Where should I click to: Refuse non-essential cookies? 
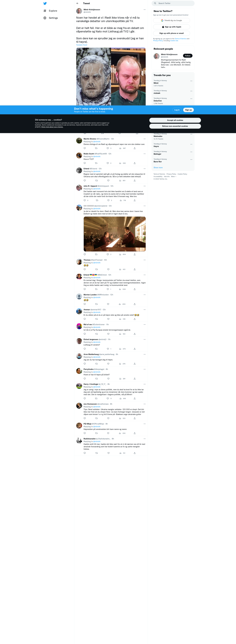175,126
